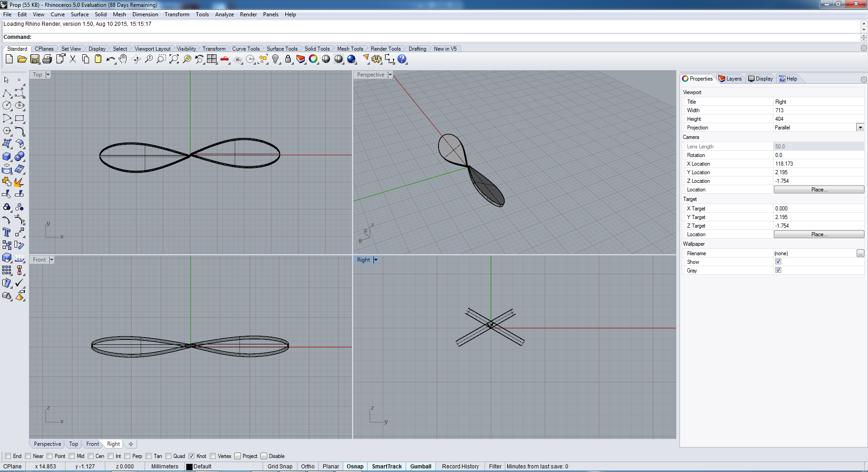868x472 pixels.
Task: Click the camera Location Place button
Action: pos(819,190)
